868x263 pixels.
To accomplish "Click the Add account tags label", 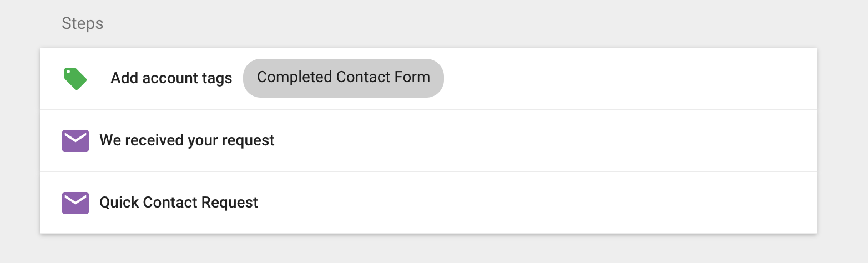I will [171, 78].
